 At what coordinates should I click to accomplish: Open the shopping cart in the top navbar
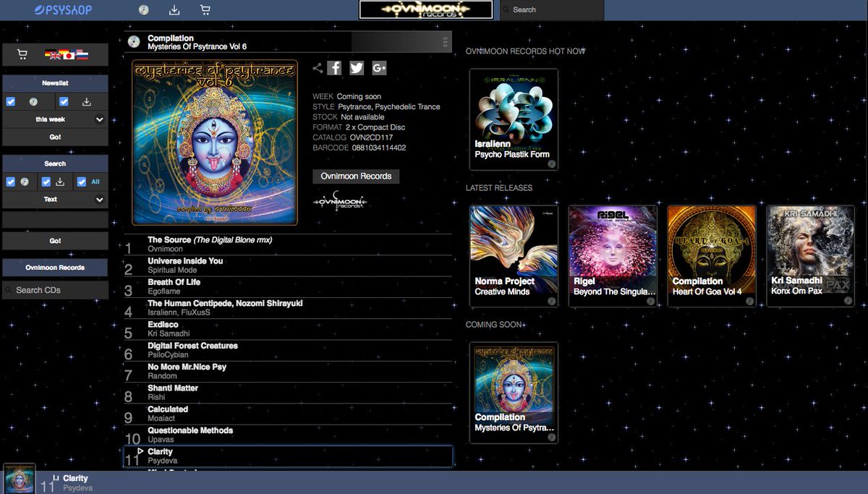(205, 9)
